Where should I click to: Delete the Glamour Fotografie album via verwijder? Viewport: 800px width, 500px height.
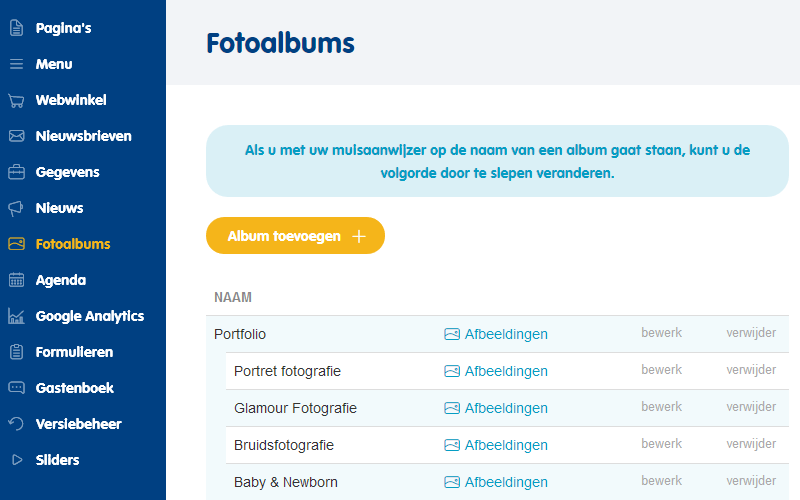[751, 407]
